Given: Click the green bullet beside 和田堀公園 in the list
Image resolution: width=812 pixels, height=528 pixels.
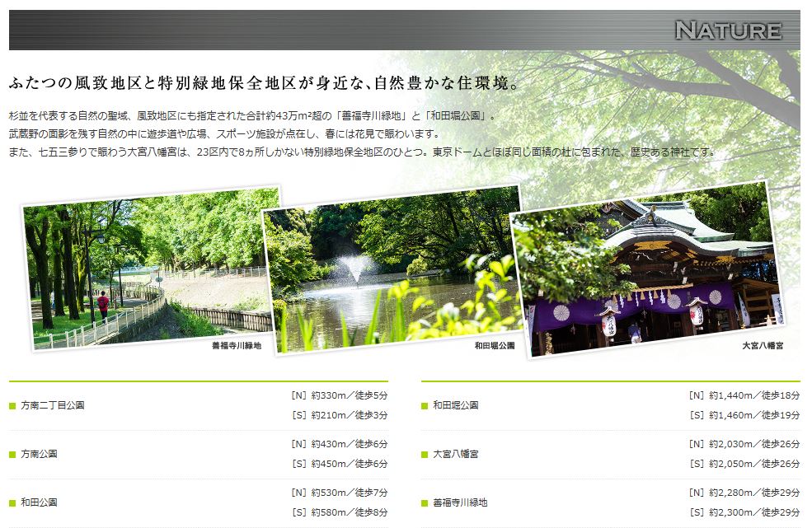Looking at the screenshot, I should (x=425, y=406).
